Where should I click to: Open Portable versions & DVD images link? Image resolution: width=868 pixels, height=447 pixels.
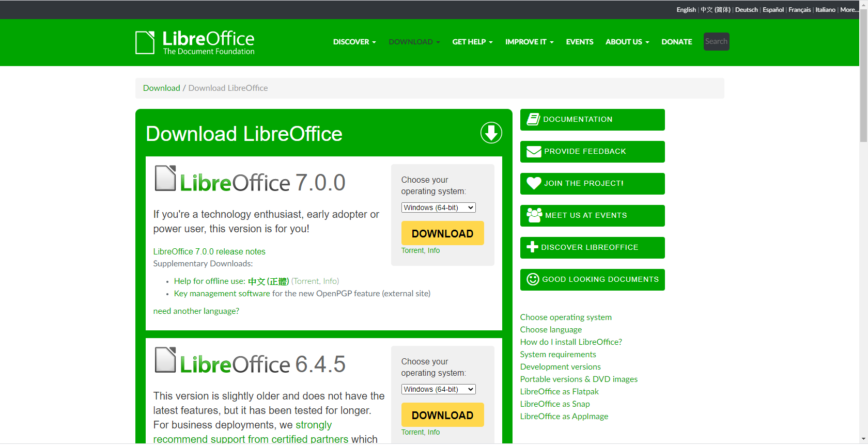[579, 379]
